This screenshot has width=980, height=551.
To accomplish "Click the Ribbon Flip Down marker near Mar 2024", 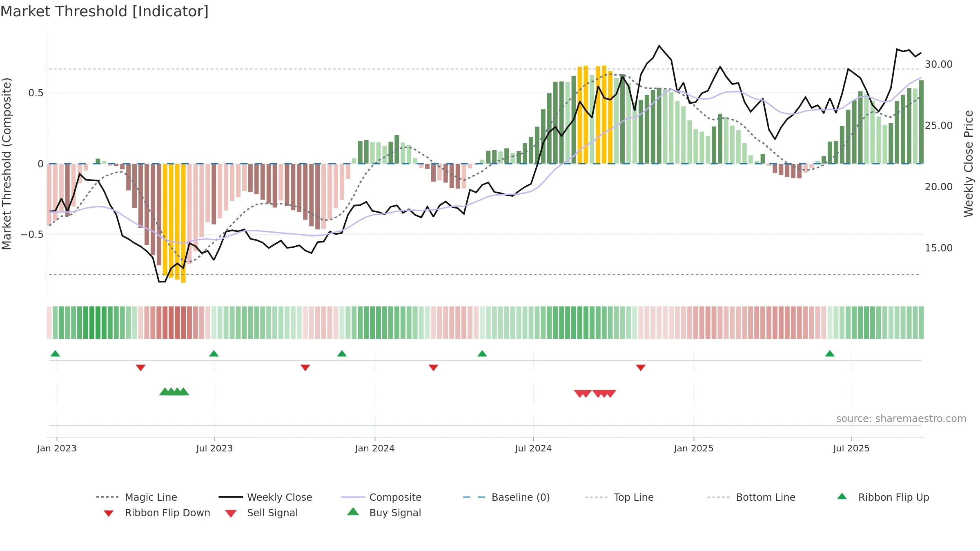I will tap(433, 368).
